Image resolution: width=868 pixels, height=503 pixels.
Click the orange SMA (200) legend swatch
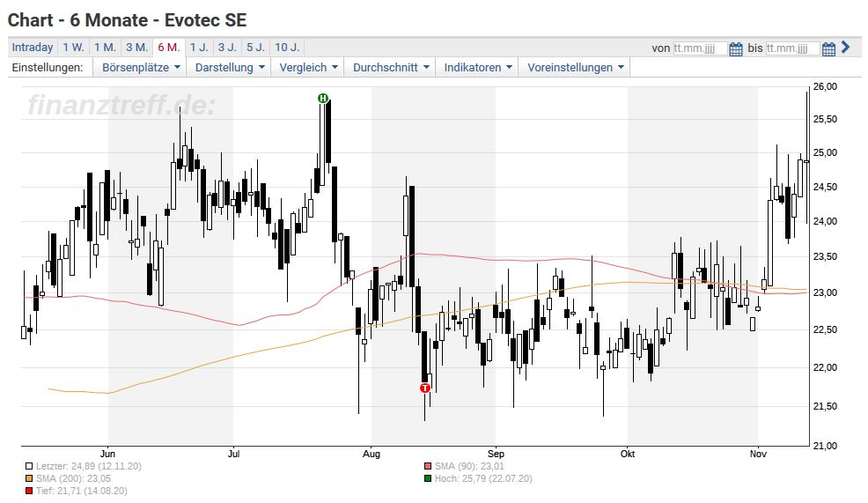coord(29,478)
